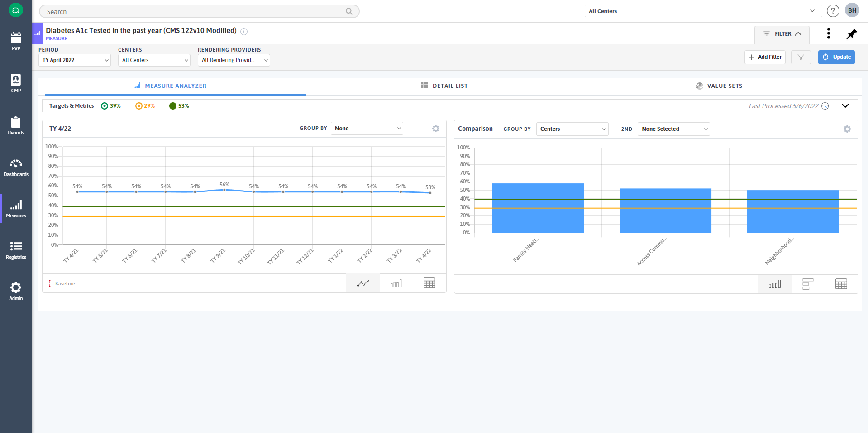Open the 2nd None Selected dropdown

(674, 129)
